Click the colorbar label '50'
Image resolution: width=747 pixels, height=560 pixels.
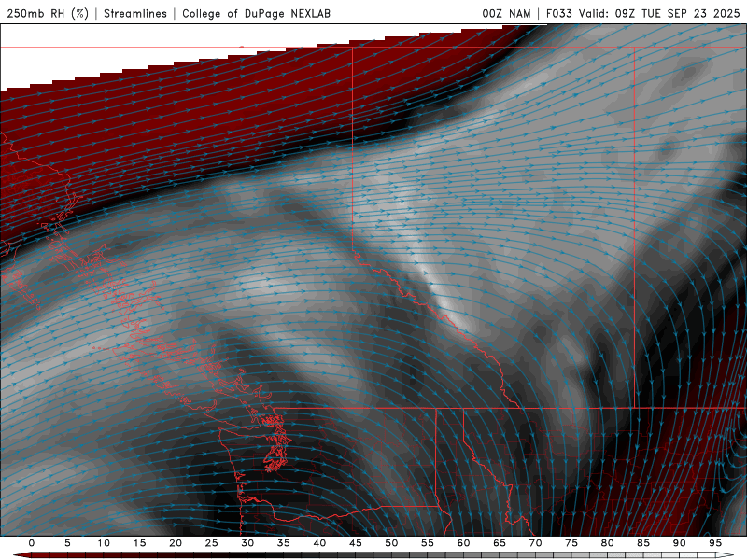(x=391, y=543)
